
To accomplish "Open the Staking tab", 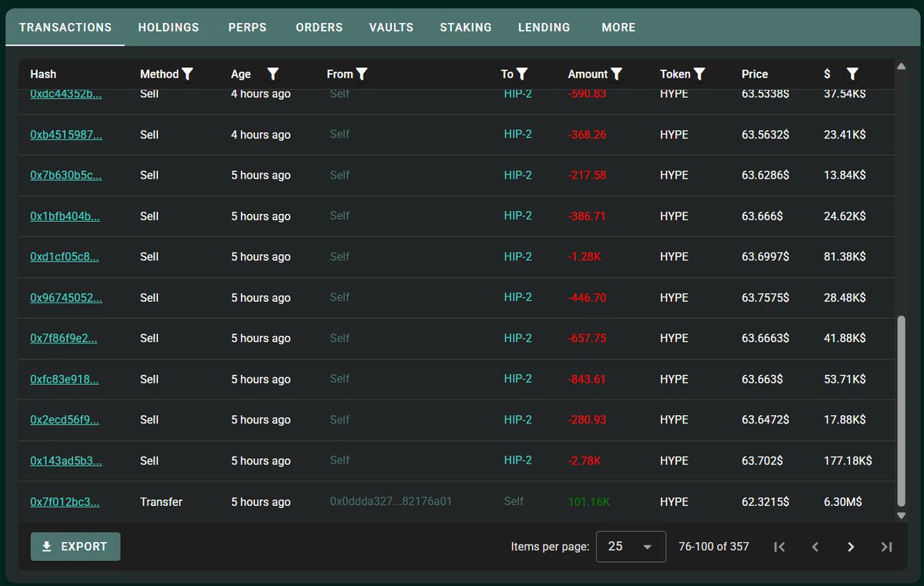I will (466, 27).
